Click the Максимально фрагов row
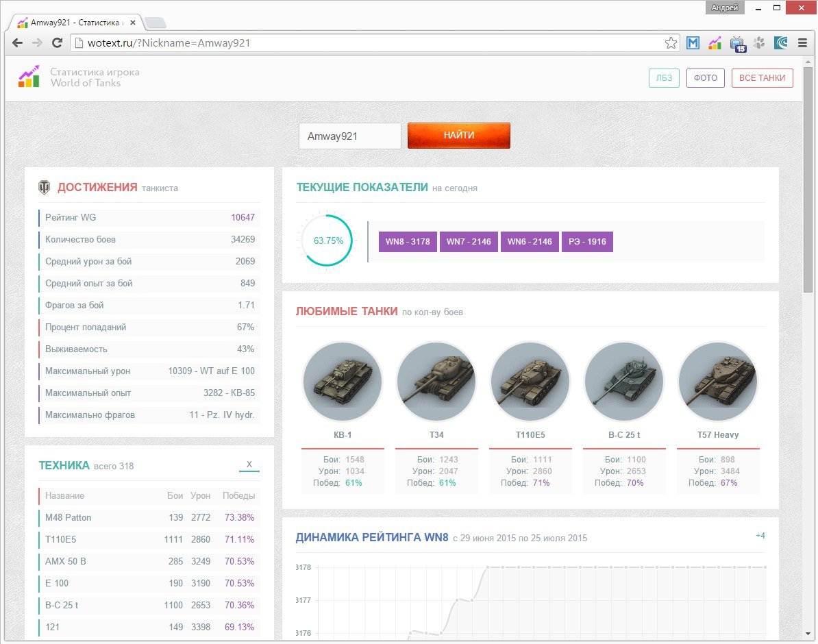The width and height of the screenshot is (818, 644). coord(149,415)
